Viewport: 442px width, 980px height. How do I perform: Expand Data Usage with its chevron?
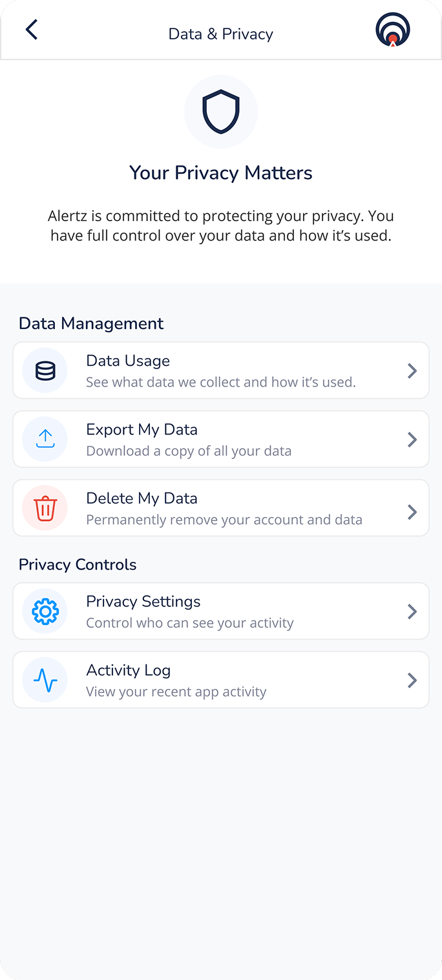click(412, 371)
